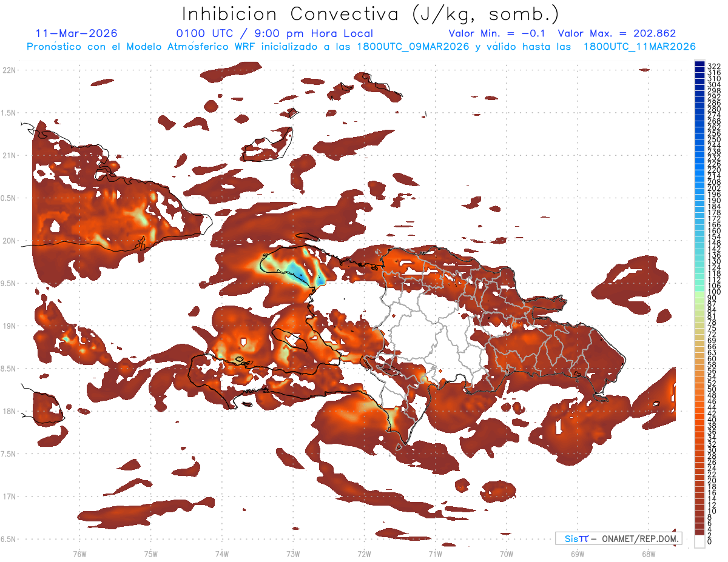
Task: Click the "69W" longitude axis label
Action: pyautogui.click(x=578, y=554)
